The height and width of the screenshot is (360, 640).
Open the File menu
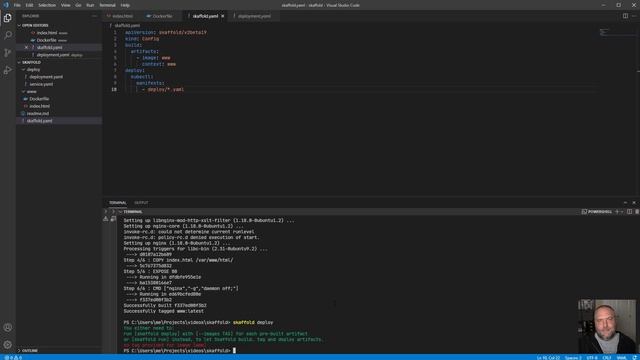point(17,5)
